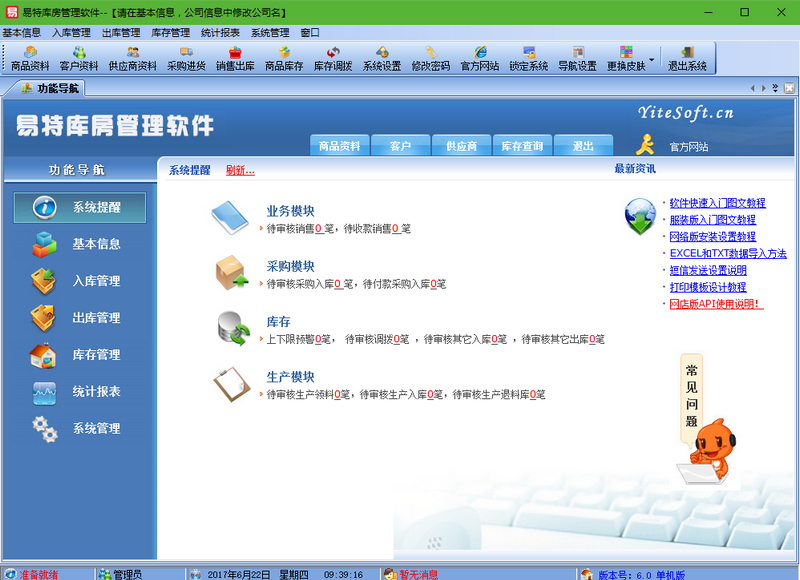Open 库存调拨 toolbar icon
800x580 pixels.
(333, 59)
